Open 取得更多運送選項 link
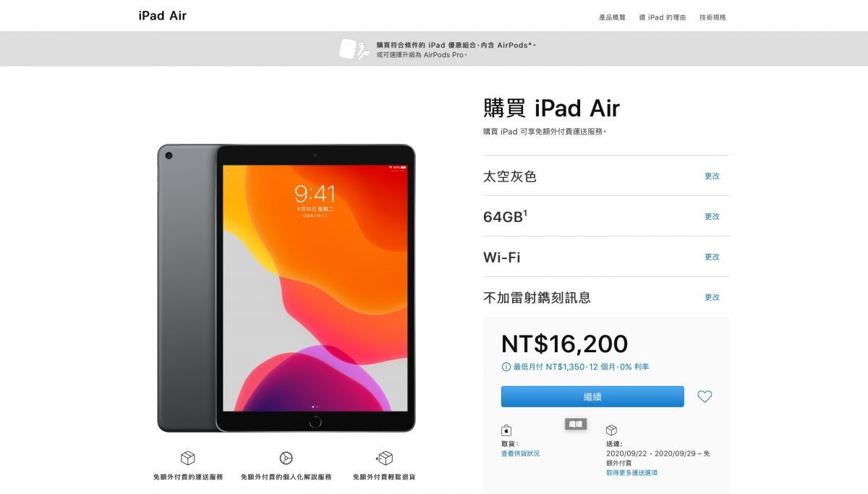868x494 pixels. [x=632, y=472]
